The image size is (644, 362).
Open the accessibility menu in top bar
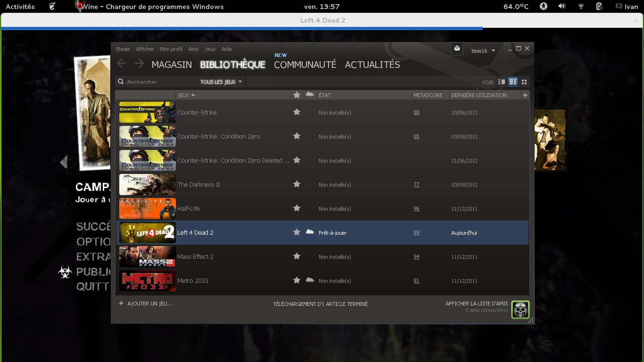[x=544, y=6]
